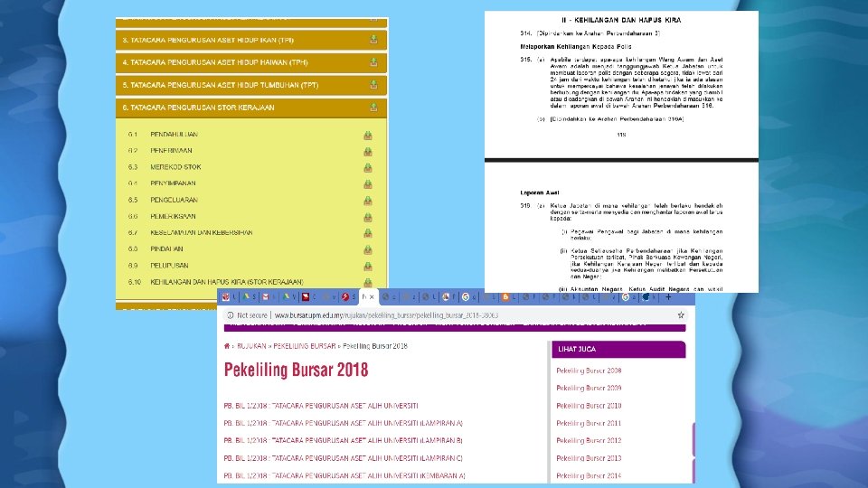Open the 6.3 MEREKOD STOK entry
The width and height of the screenshot is (868, 488).
[x=175, y=167]
